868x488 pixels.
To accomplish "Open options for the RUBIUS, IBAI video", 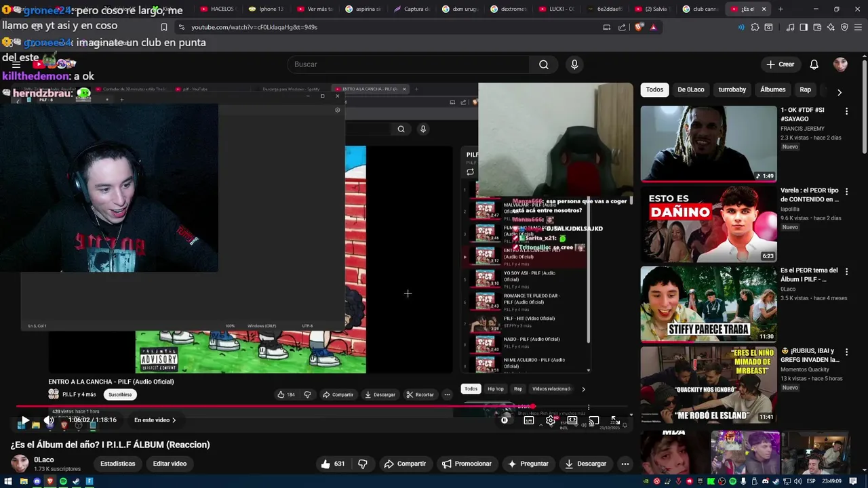I will pyautogui.click(x=846, y=351).
